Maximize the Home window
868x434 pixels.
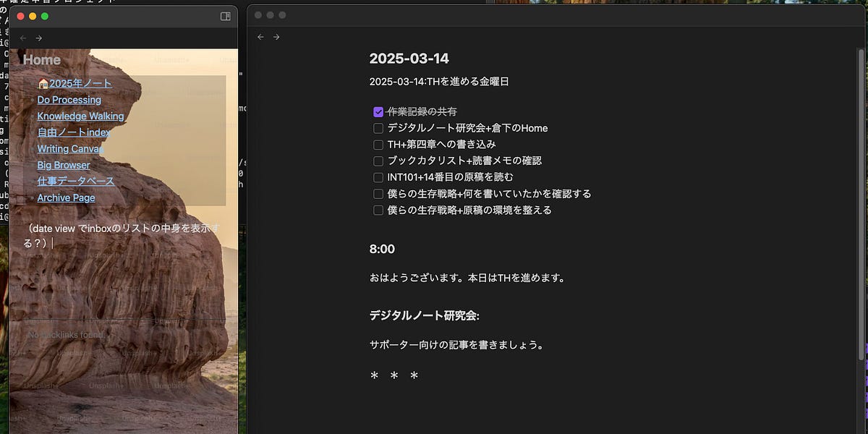tap(45, 16)
